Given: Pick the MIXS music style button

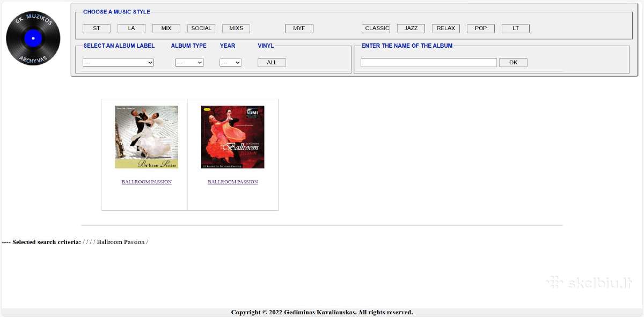Looking at the screenshot, I should pos(236,28).
